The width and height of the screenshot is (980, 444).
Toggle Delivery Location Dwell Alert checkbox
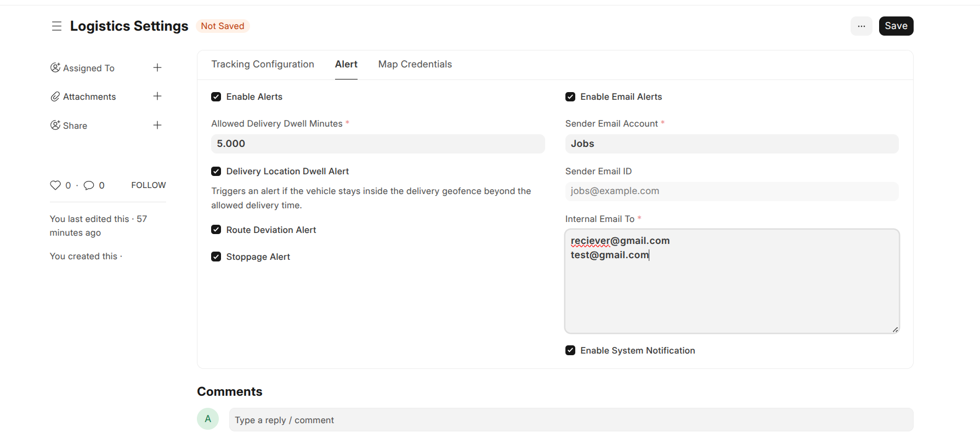click(x=216, y=172)
